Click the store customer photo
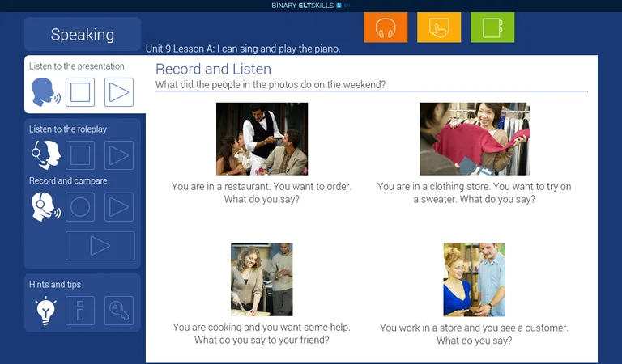Viewport: 622px width, 364px height. coord(475,280)
